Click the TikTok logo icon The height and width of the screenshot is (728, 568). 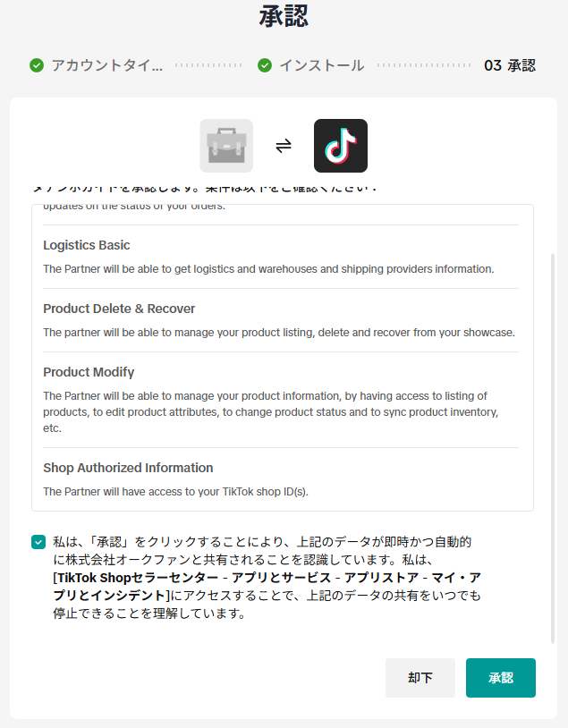pyautogui.click(x=340, y=146)
